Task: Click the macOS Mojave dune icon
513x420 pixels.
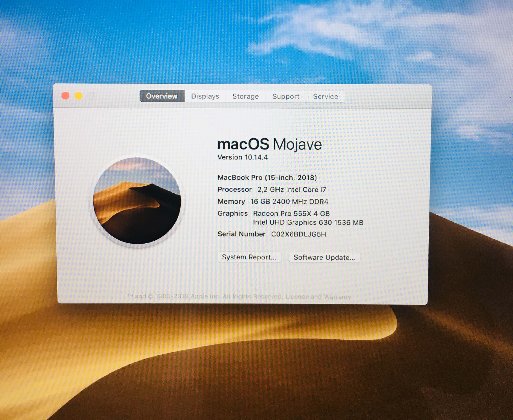Action: coord(137,200)
